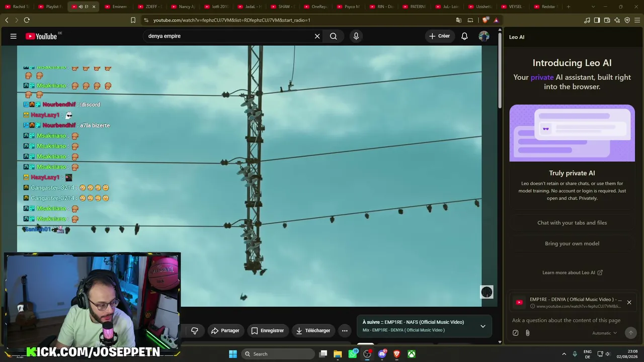Click the video channel watermark
644x362 pixels.
487,292
